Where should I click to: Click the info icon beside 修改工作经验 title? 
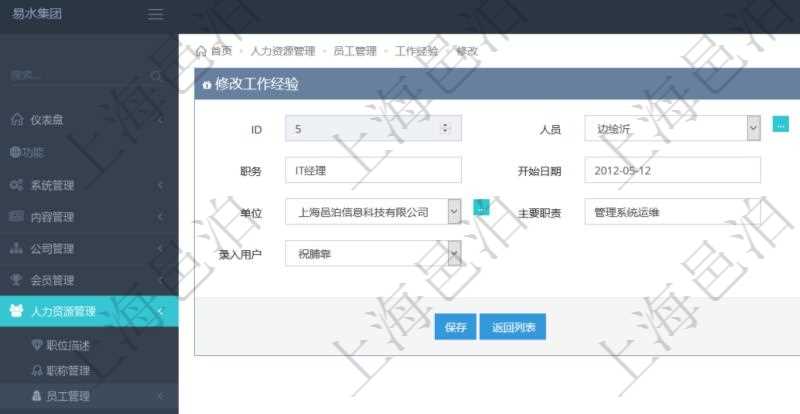click(207, 85)
